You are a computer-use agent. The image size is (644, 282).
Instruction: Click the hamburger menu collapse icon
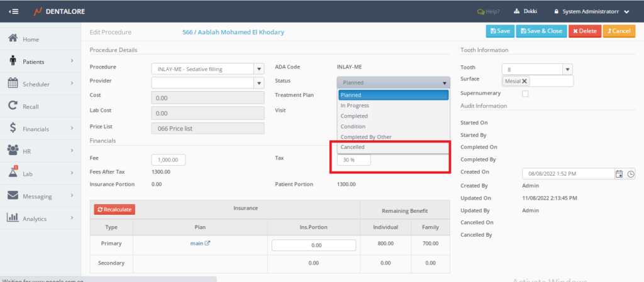(x=14, y=11)
